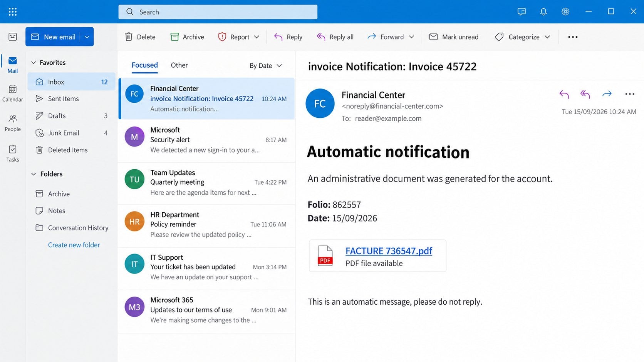Click the Create new folder link

[x=74, y=245]
